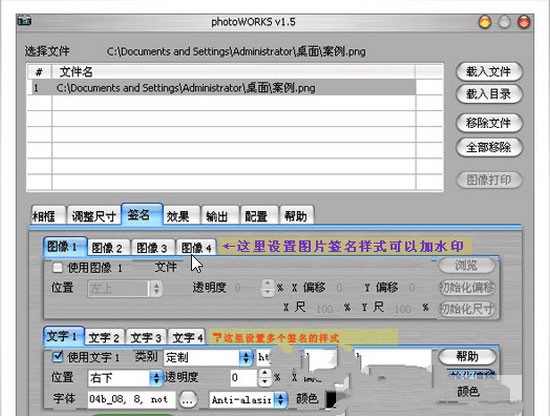Select the 文字 2 sub-tab
This screenshot has width=550, height=416.
tap(105, 337)
